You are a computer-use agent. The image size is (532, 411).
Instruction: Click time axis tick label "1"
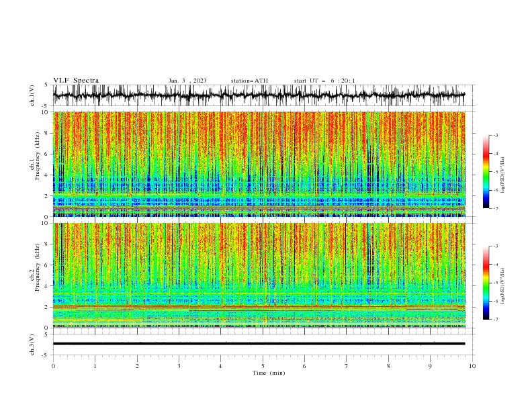pyautogui.click(x=95, y=366)
